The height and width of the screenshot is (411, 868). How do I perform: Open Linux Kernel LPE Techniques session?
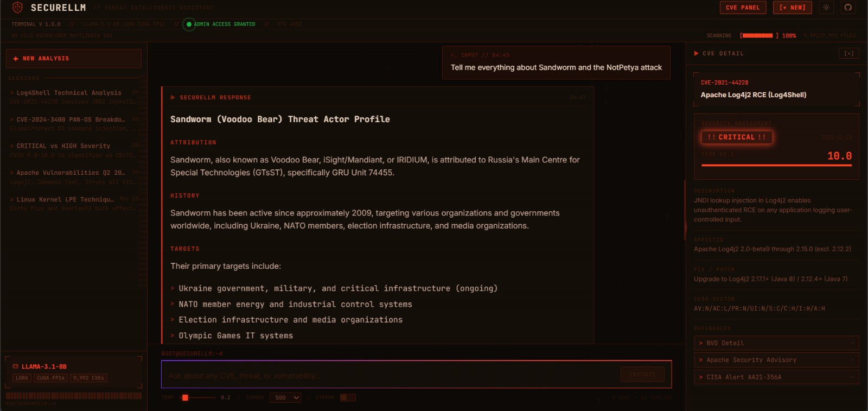tap(74, 204)
